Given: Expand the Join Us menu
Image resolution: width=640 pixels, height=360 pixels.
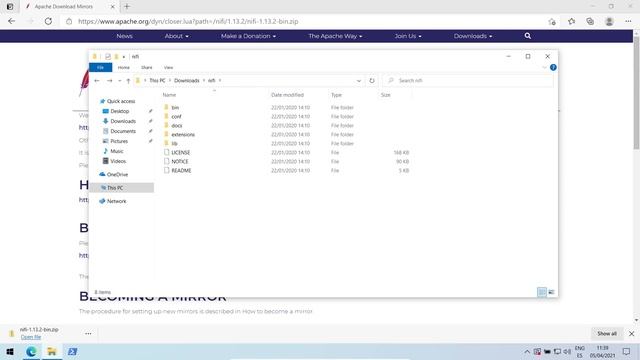Looking at the screenshot, I should [408, 36].
